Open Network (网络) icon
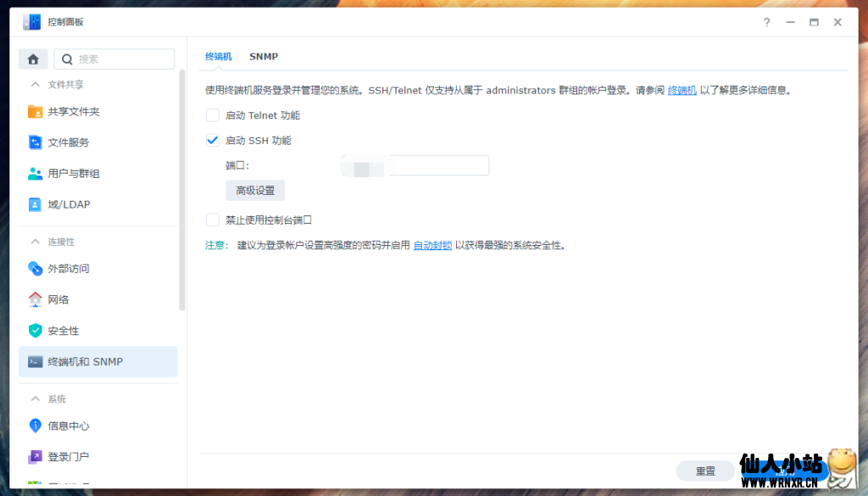 click(35, 299)
